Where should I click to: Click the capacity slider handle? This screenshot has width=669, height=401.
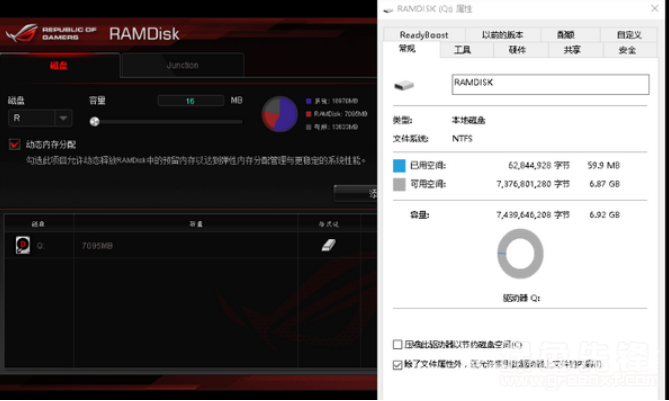click(x=94, y=122)
